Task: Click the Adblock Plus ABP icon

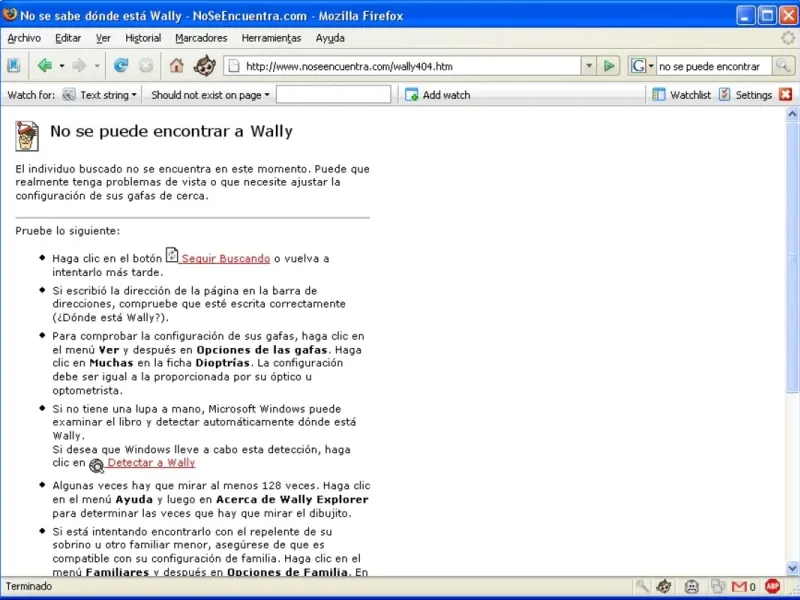Action: [773, 587]
